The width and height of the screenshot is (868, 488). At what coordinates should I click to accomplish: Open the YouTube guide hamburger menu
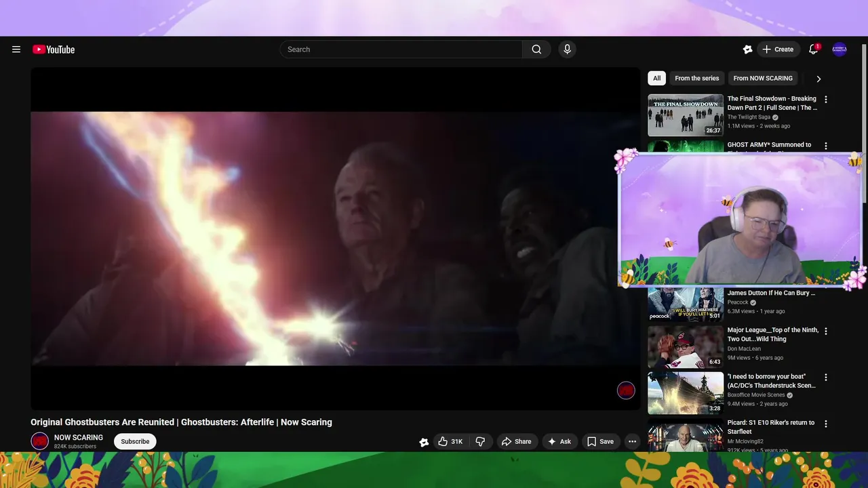tap(16, 49)
